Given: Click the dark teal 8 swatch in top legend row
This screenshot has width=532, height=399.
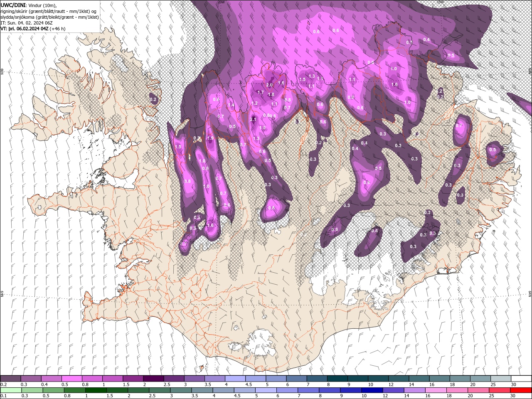Looking at the screenshot, I should click(337, 379).
